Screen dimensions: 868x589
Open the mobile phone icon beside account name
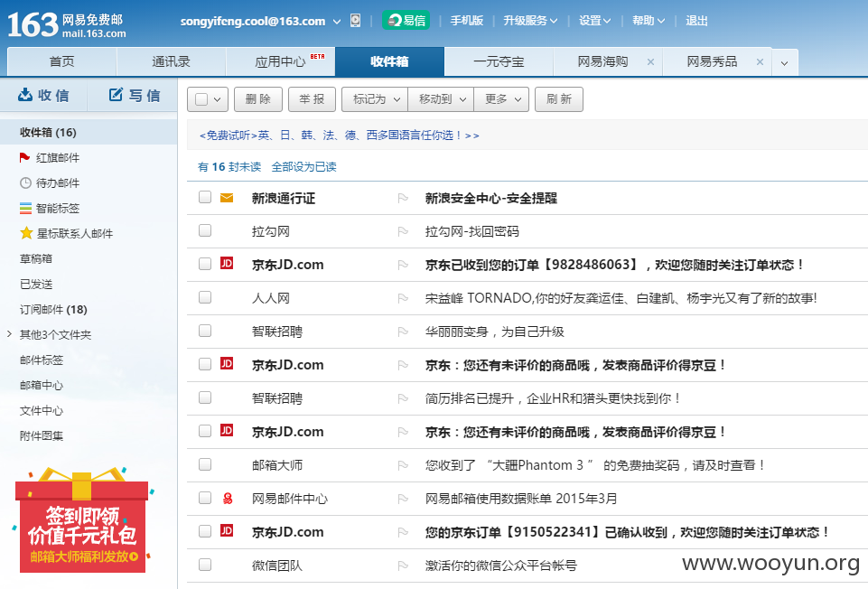coord(355,21)
